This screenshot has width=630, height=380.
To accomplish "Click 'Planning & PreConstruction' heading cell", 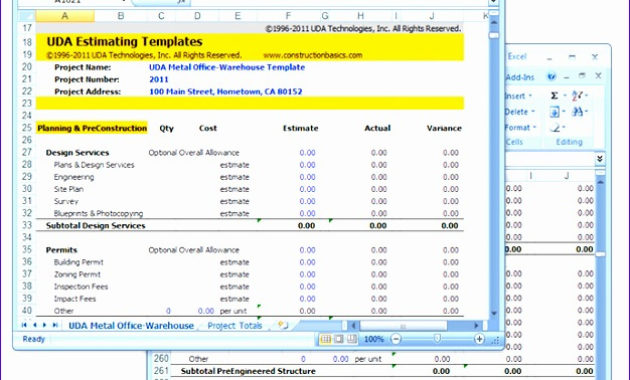I will click(x=92, y=128).
